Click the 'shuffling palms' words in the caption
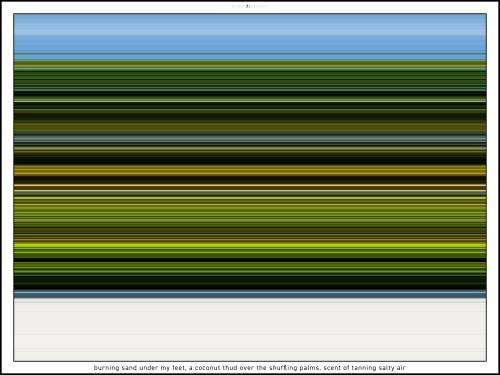The width and height of the screenshot is (500, 375). click(x=295, y=368)
